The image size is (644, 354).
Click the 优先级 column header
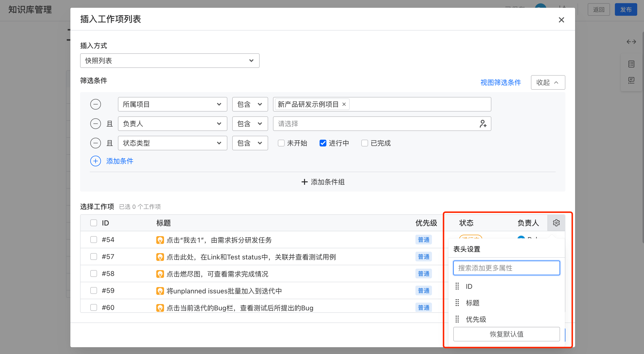426,223
